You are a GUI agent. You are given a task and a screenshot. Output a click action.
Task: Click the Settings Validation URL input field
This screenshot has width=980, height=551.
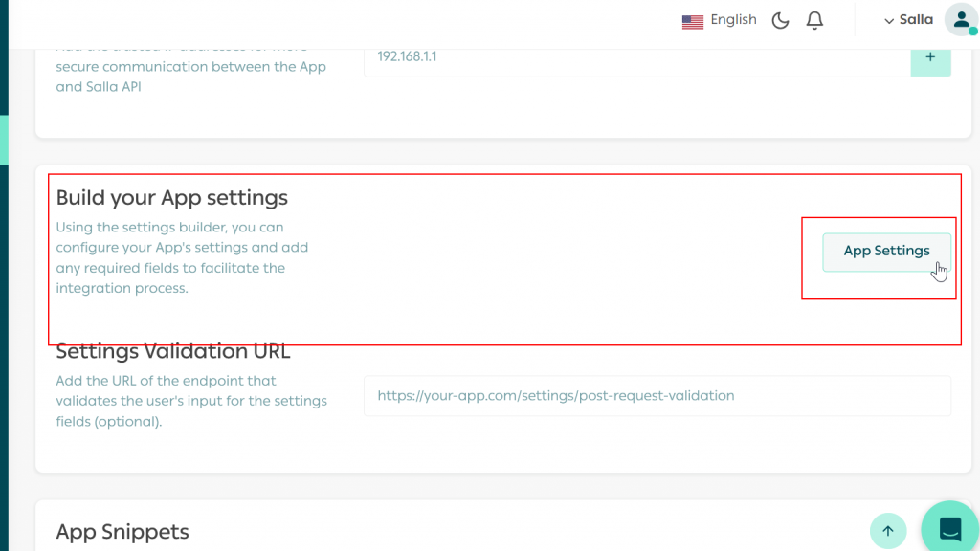pos(657,395)
